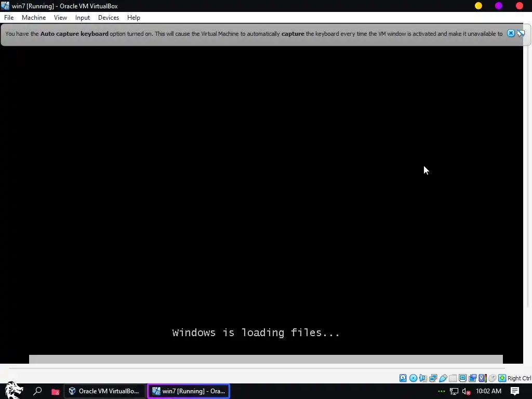Open the Machine menu
This screenshot has height=399, width=532.
[34, 18]
